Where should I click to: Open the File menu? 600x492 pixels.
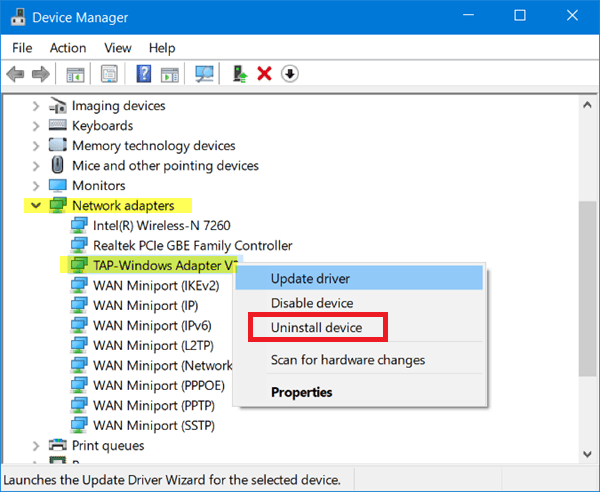(x=22, y=48)
